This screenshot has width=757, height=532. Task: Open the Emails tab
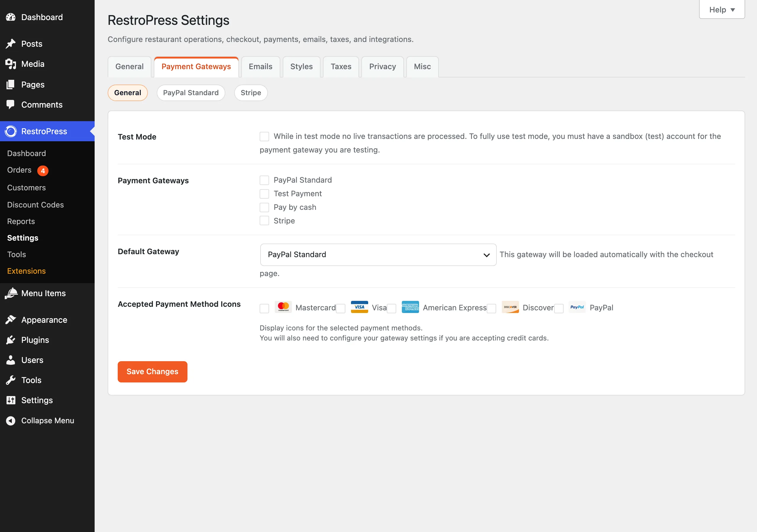coord(261,66)
